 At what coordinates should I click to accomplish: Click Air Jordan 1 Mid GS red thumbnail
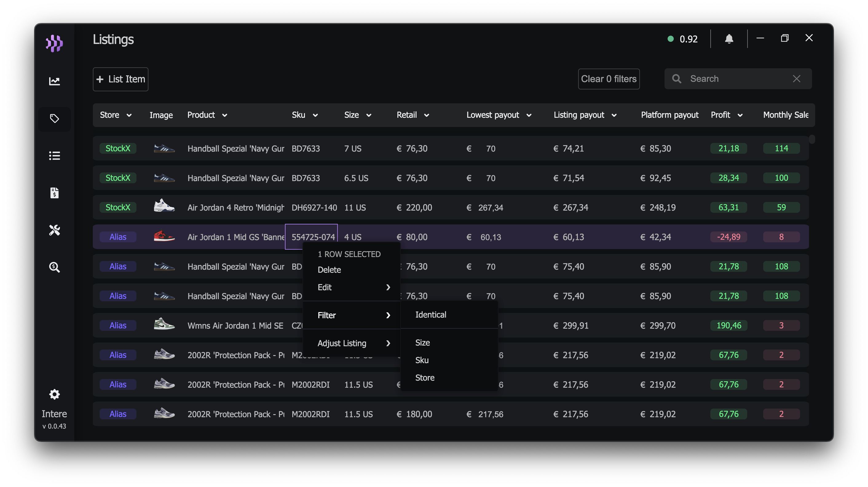[x=164, y=236]
